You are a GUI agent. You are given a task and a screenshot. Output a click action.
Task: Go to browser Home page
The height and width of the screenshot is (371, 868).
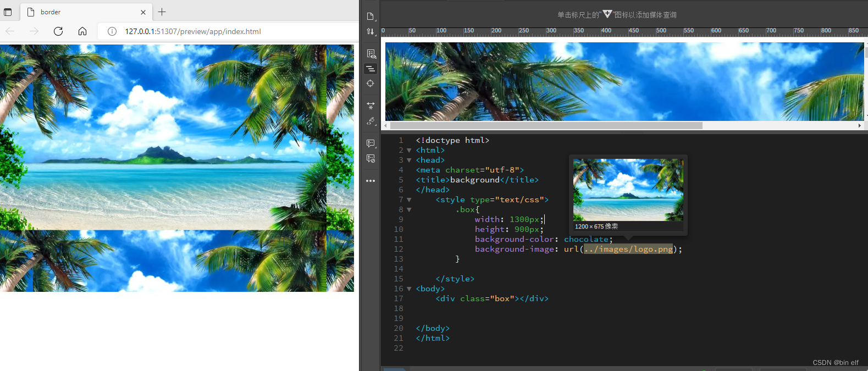point(82,31)
